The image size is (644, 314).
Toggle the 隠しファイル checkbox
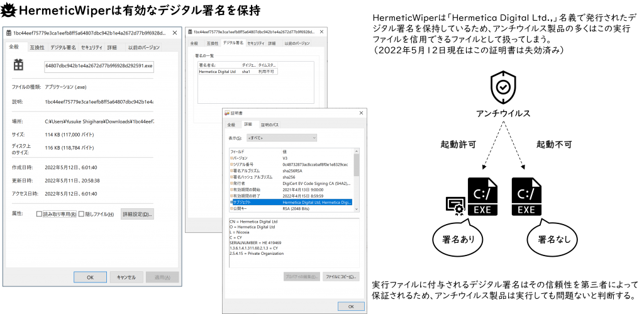pyautogui.click(x=81, y=214)
